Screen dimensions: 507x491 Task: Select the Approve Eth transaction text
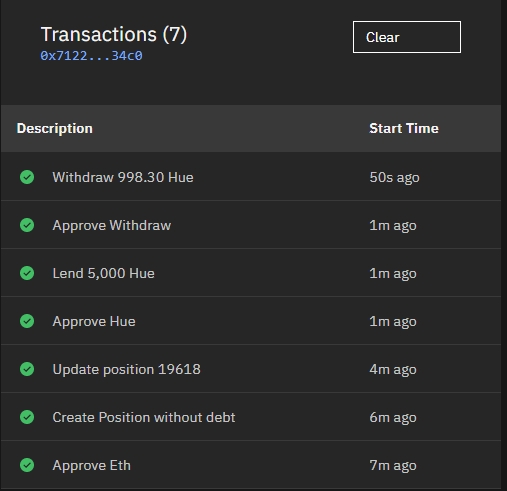[x=91, y=465]
